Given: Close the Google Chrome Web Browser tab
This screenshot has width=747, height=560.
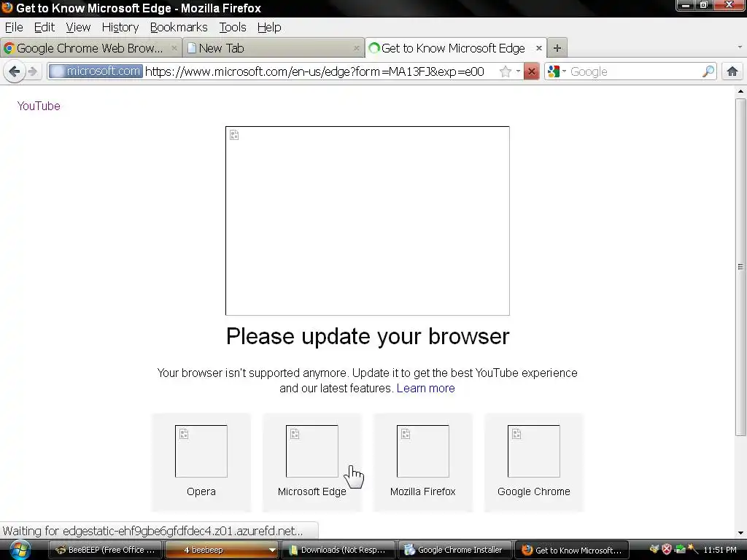Looking at the screenshot, I should pyautogui.click(x=174, y=48).
